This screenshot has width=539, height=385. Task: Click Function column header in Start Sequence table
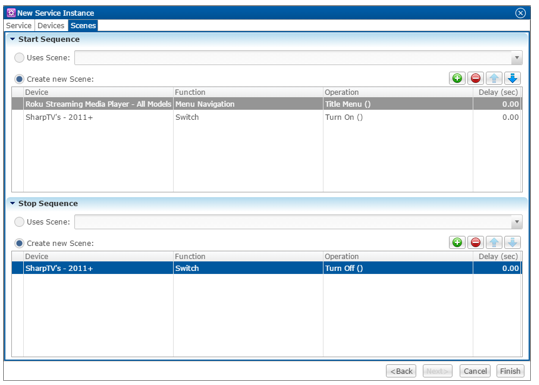click(248, 92)
